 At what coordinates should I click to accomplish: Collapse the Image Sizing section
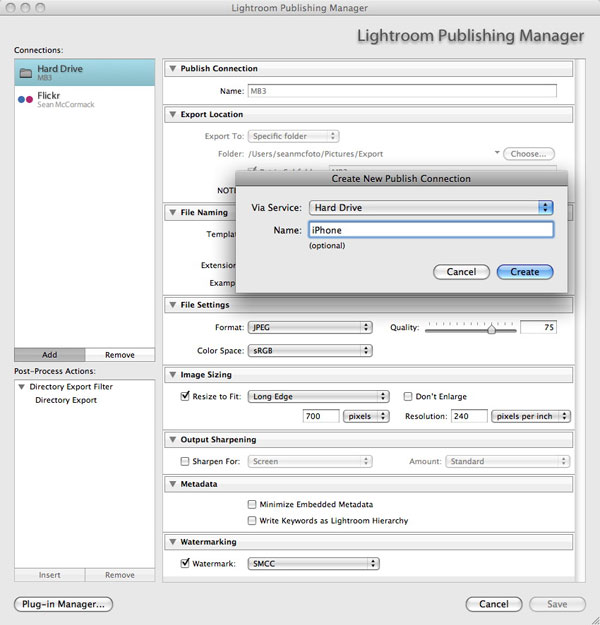pos(173,375)
